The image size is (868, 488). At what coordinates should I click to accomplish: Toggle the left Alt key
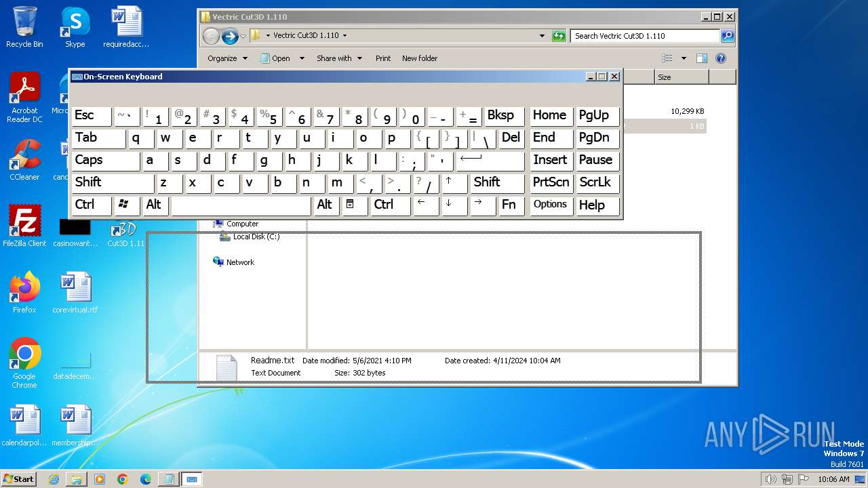coord(156,205)
